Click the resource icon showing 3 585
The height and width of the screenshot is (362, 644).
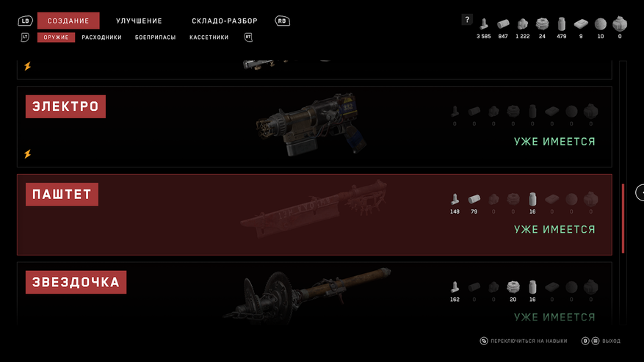click(x=484, y=24)
